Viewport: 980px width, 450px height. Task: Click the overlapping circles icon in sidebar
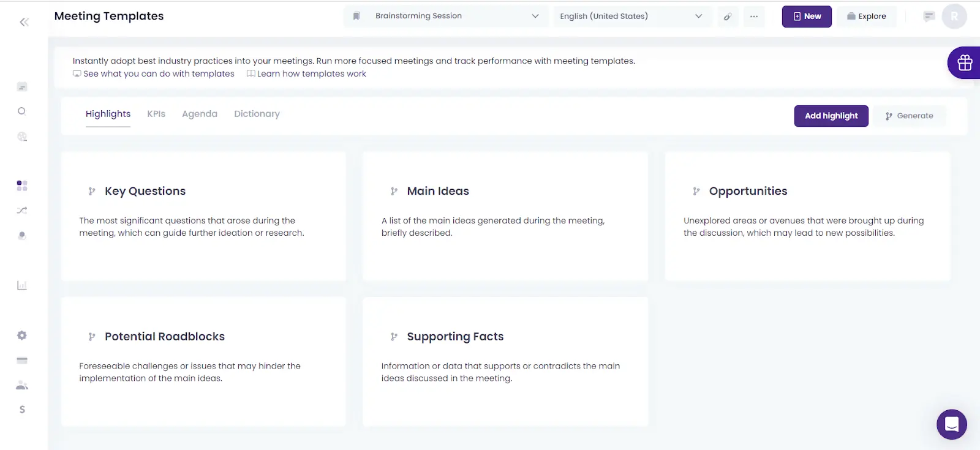click(22, 236)
